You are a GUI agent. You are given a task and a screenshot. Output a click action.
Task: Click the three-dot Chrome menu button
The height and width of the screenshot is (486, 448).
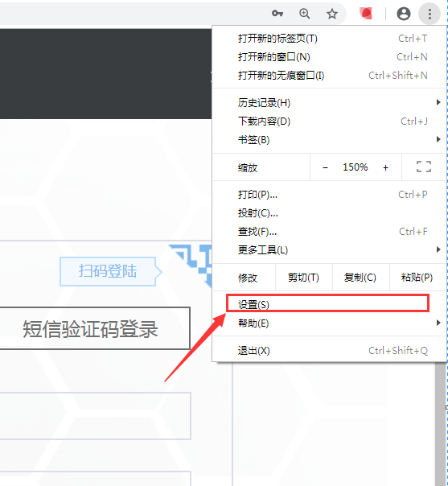(x=430, y=14)
